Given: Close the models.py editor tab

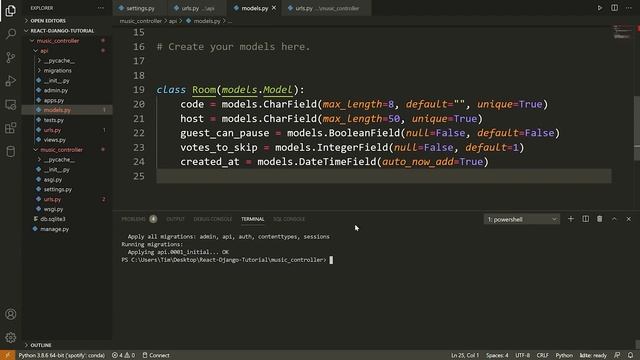Looking at the screenshot, I should tap(274, 8).
